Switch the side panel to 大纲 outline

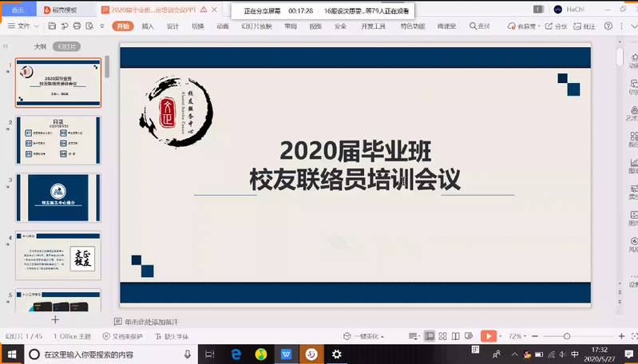(x=40, y=46)
